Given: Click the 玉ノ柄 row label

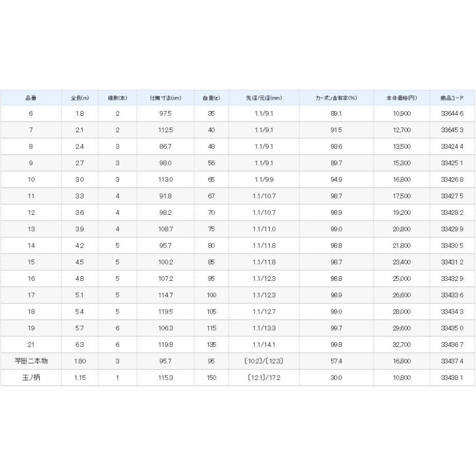Looking at the screenshot, I should 31,378.
